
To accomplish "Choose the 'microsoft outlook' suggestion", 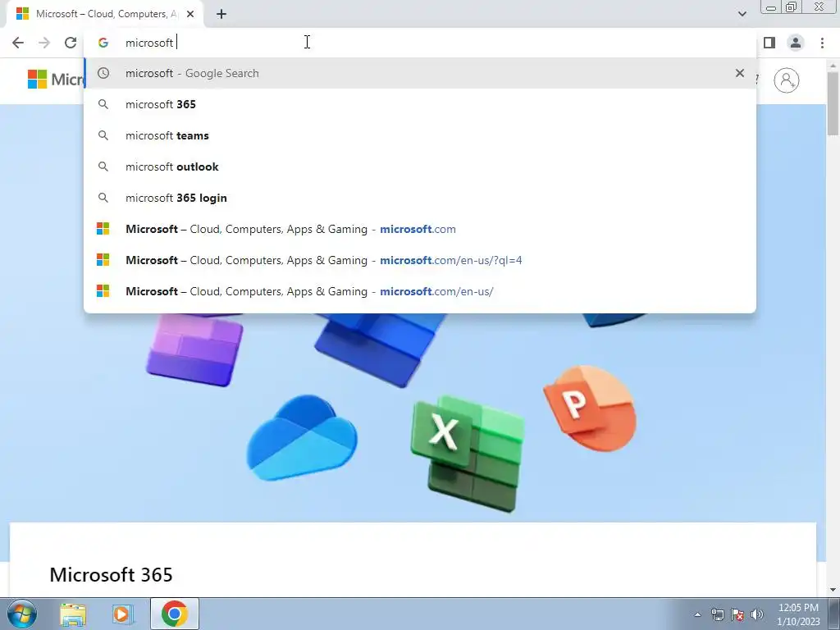I will [x=420, y=167].
